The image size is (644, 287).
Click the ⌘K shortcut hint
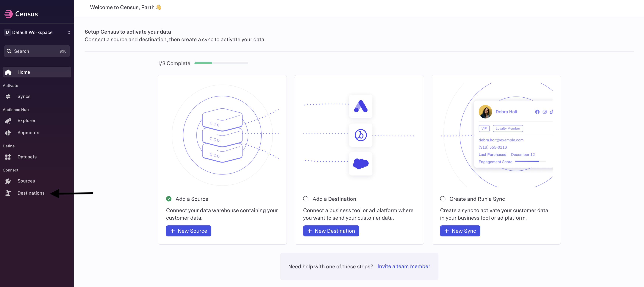pyautogui.click(x=62, y=51)
